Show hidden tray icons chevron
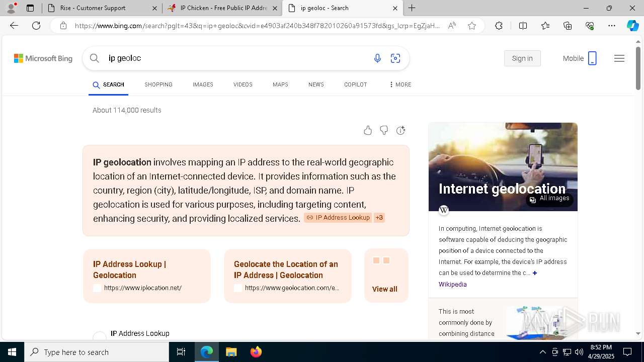Screen dimensions: 644x362 point(542,352)
